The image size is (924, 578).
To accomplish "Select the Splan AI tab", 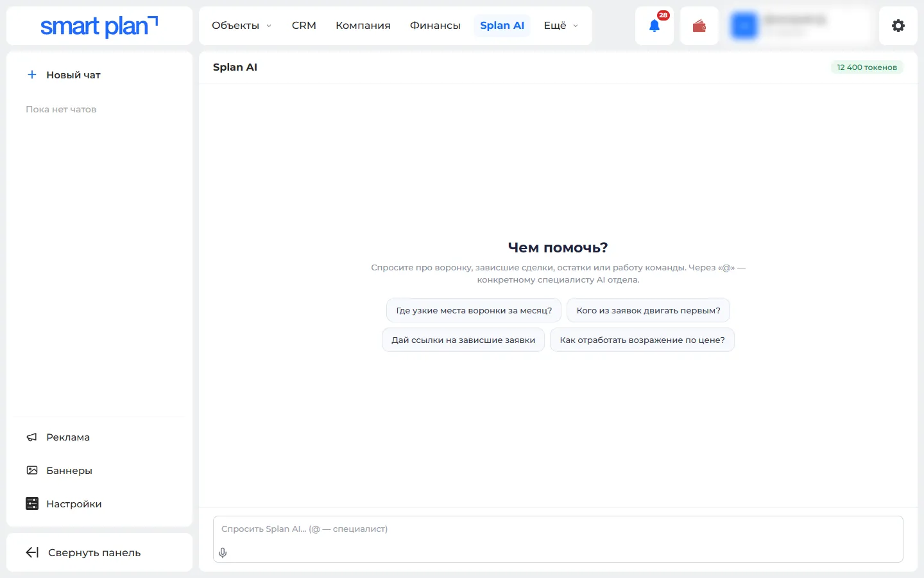I will click(x=502, y=26).
